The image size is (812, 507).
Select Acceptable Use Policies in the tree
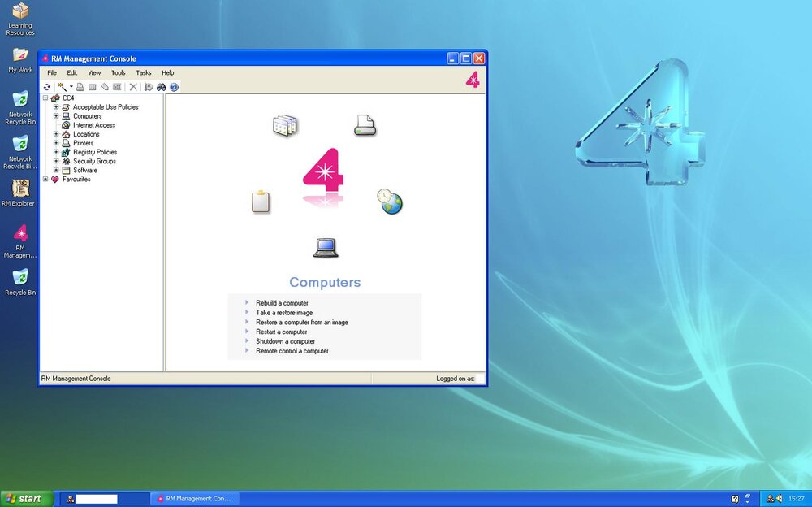coord(106,107)
